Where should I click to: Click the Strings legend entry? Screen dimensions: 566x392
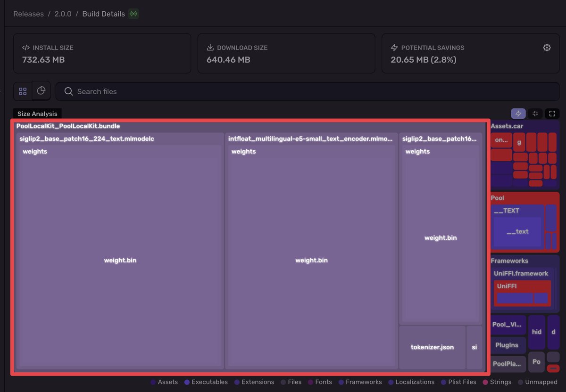(497, 382)
